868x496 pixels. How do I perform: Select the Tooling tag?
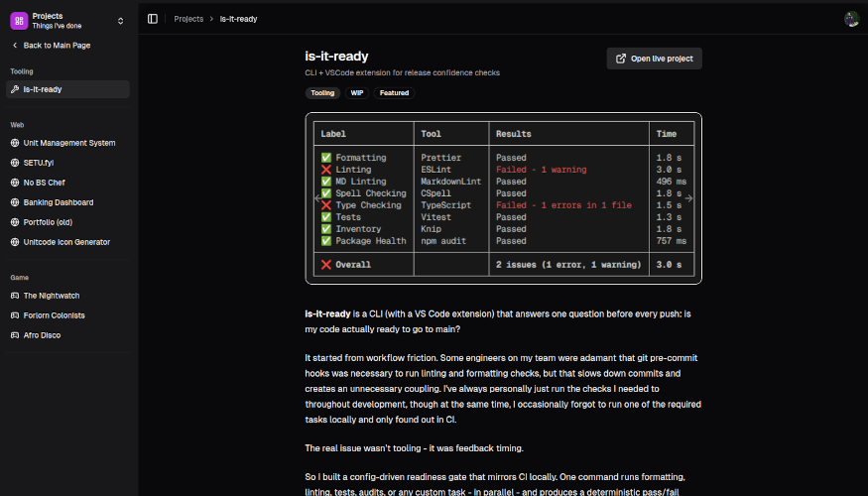point(322,93)
